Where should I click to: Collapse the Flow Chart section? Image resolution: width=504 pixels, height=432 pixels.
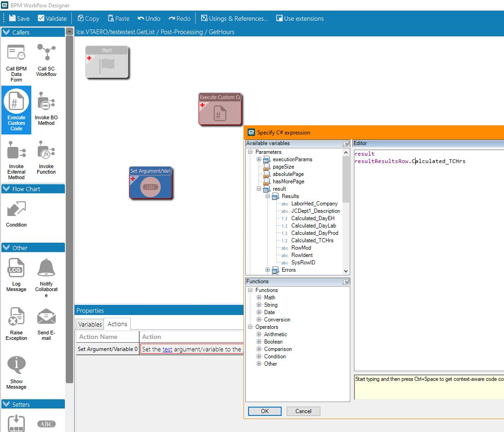coord(6,189)
